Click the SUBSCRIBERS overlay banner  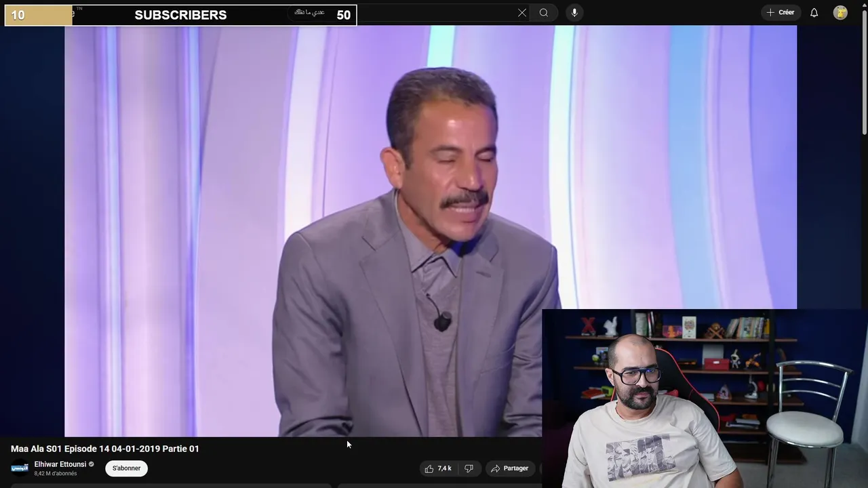[180, 15]
